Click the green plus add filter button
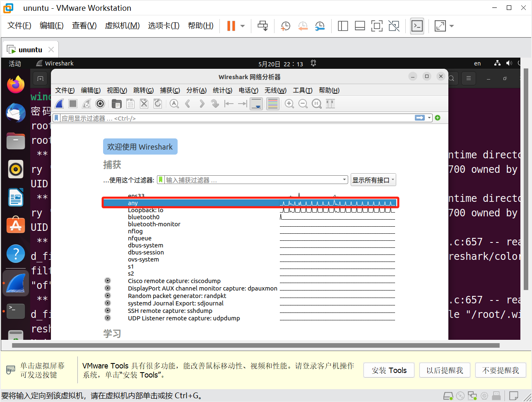Image resolution: width=532 pixels, height=402 pixels. point(438,118)
